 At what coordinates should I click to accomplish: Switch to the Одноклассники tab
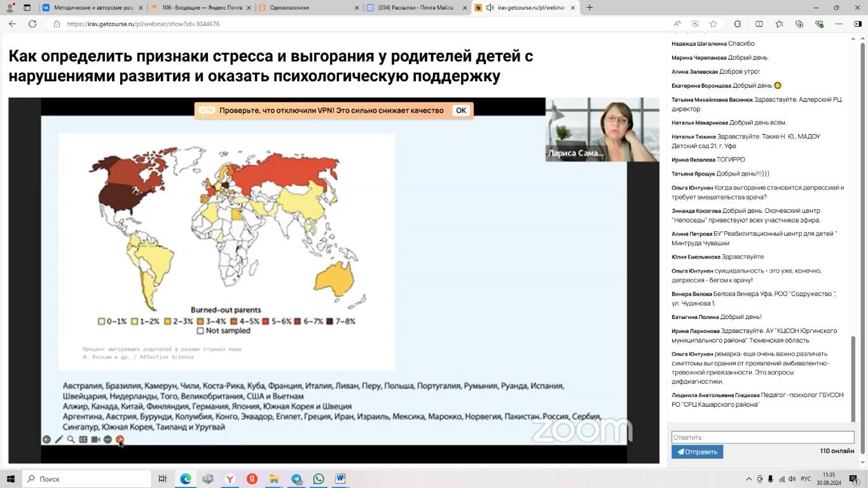[x=289, y=8]
